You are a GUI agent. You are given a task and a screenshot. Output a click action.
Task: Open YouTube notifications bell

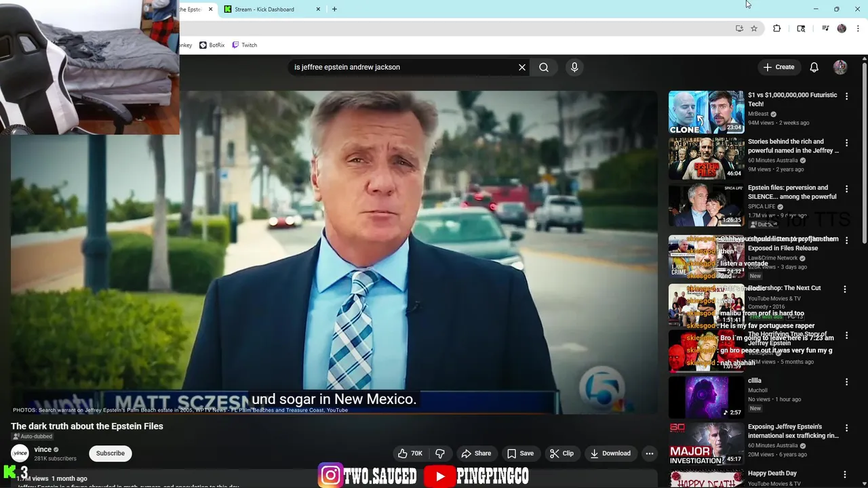click(814, 67)
